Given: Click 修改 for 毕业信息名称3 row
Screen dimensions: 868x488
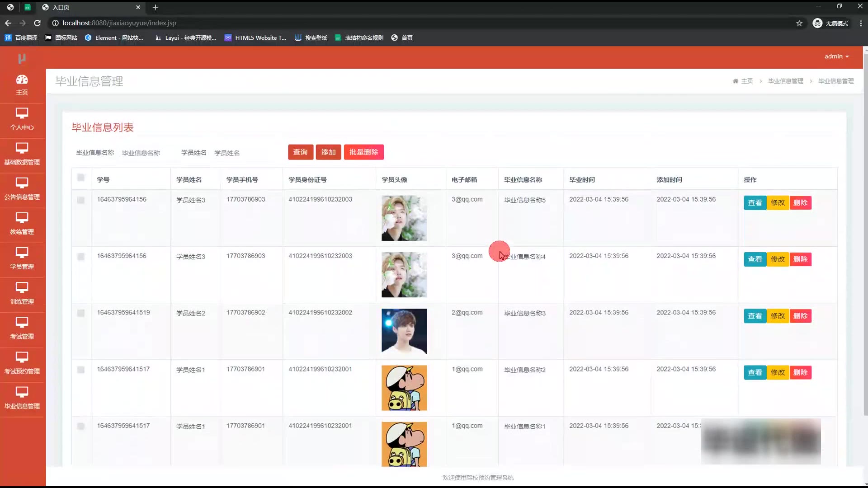Looking at the screenshot, I should pyautogui.click(x=778, y=316).
